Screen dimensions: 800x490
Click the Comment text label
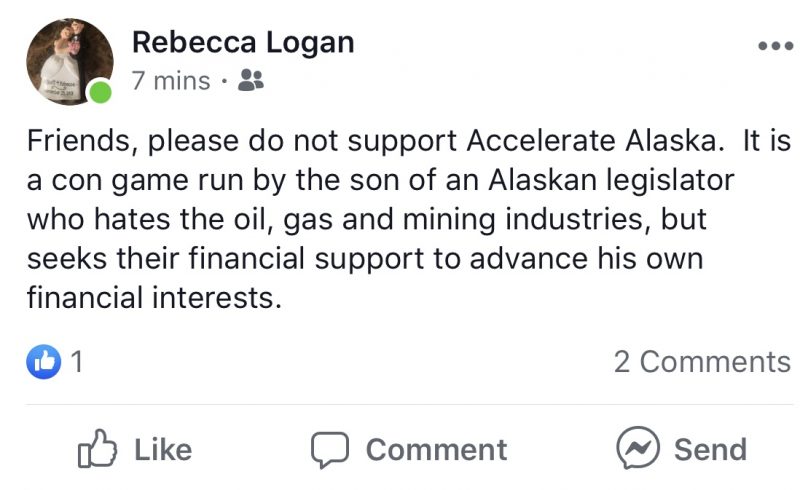click(x=437, y=450)
